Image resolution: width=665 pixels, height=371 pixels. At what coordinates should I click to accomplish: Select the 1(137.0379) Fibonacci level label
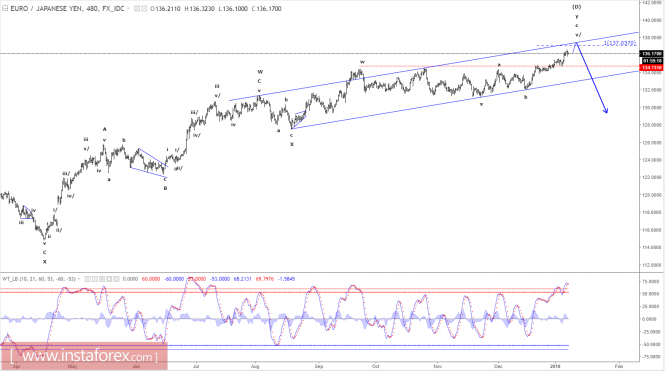[620, 43]
